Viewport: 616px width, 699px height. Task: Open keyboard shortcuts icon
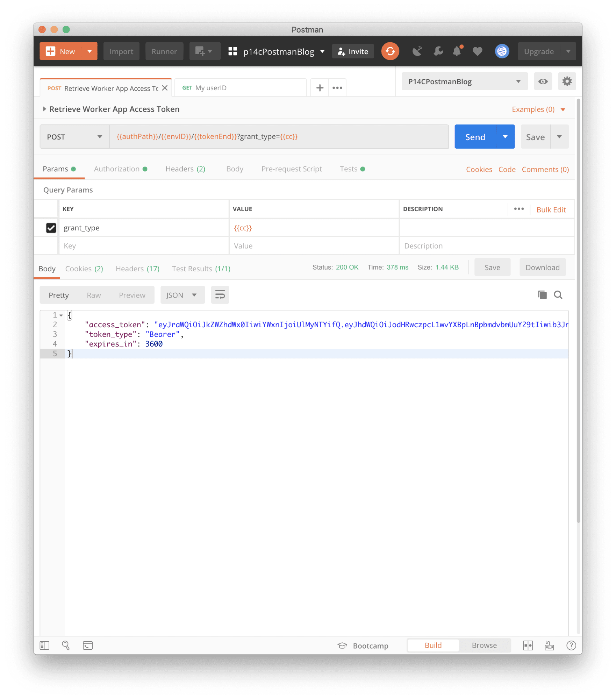[x=549, y=645]
